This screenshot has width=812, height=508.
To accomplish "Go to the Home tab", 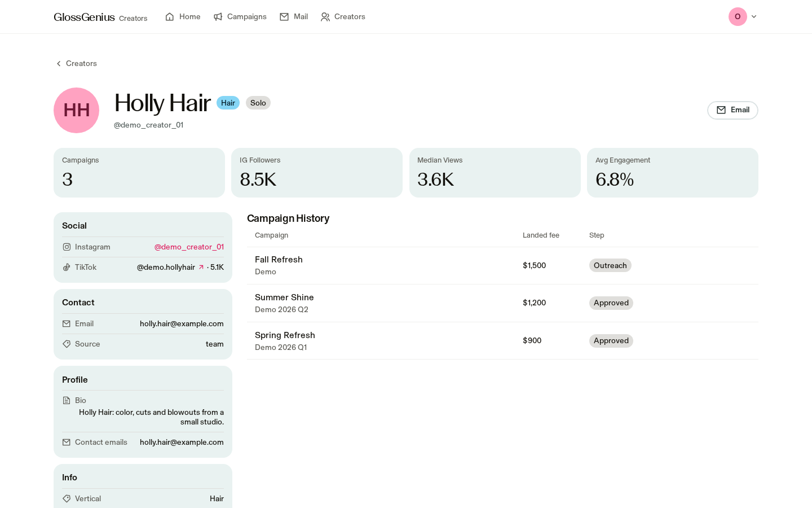I will pyautogui.click(x=183, y=17).
